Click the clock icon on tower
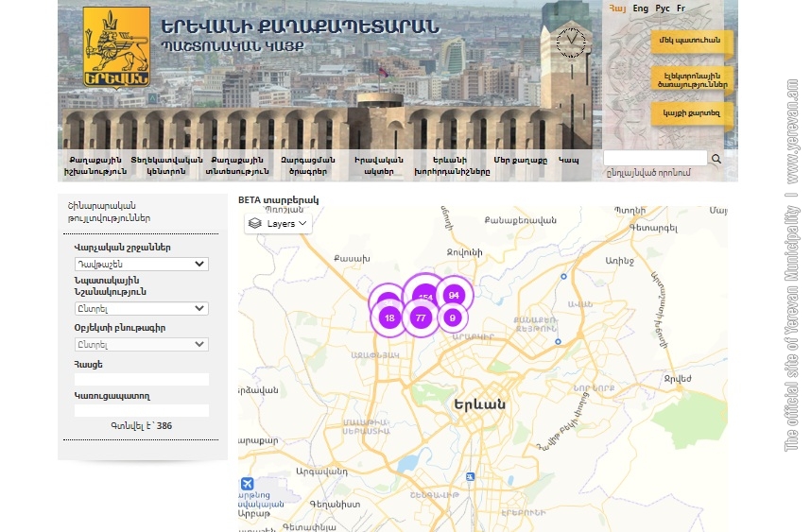Image resolution: width=811 pixels, height=532 pixels. coord(571,41)
